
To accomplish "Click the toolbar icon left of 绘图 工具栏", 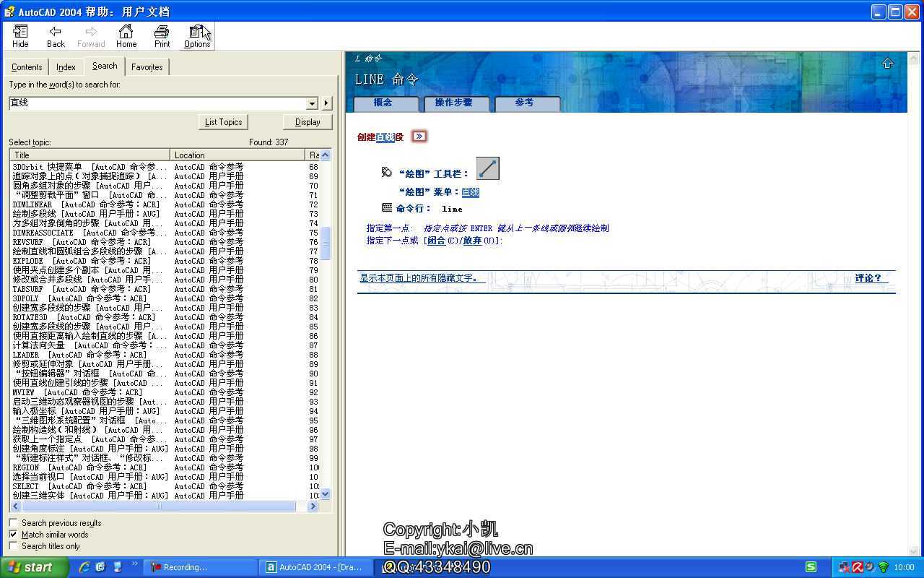I will click(x=386, y=172).
